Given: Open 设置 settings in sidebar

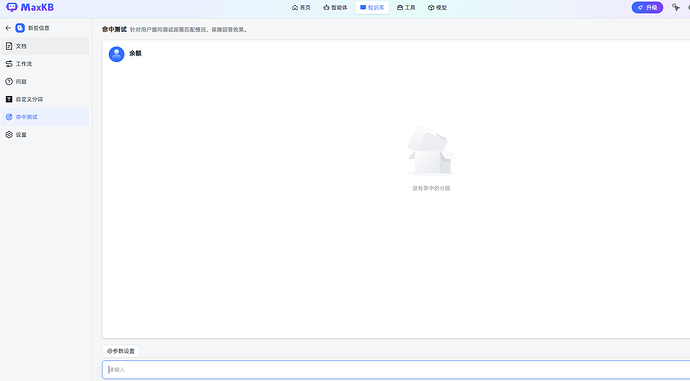Looking at the screenshot, I should [45, 135].
